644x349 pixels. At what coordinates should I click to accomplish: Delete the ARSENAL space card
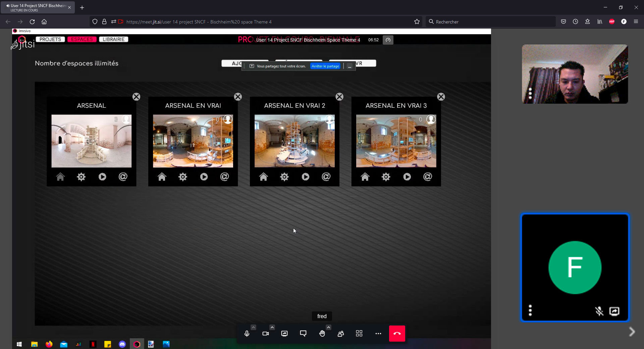click(136, 97)
